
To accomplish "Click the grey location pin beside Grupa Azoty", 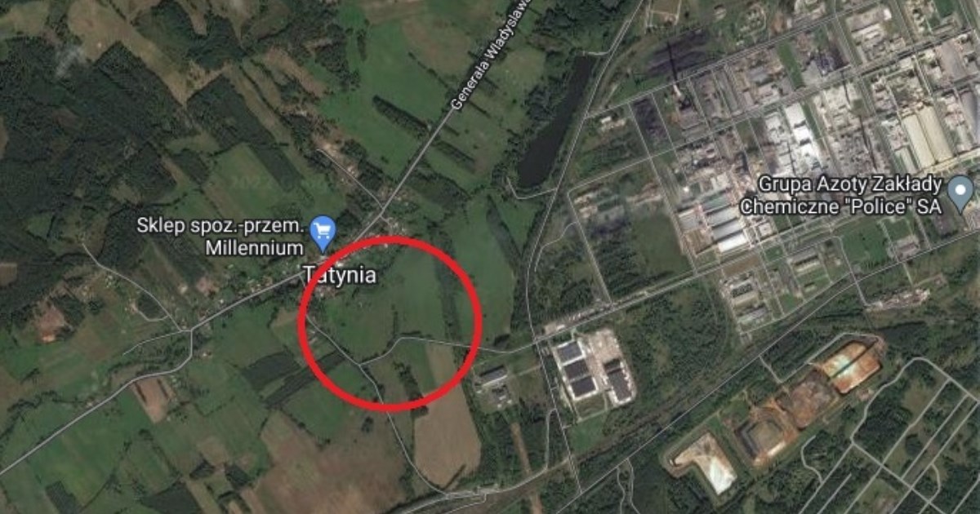I will (x=963, y=194).
